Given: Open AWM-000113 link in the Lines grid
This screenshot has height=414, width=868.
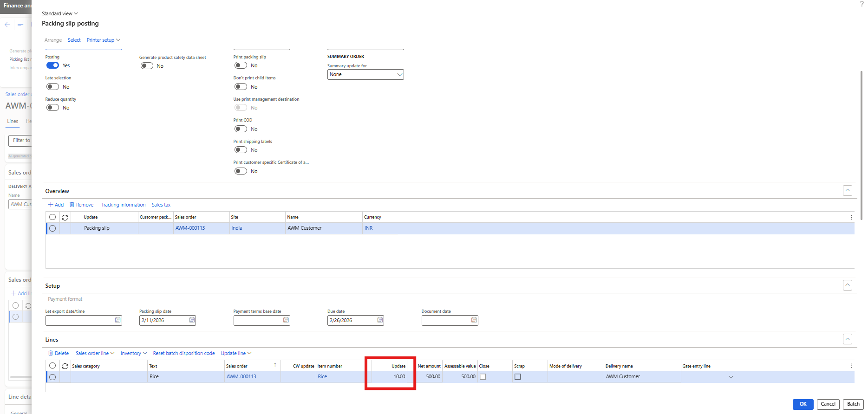Looking at the screenshot, I should point(241,377).
